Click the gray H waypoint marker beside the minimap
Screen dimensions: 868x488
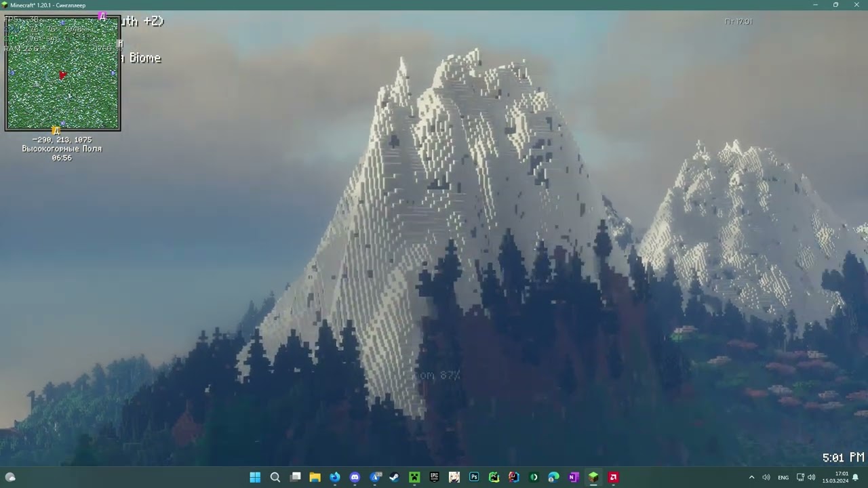[x=121, y=44]
